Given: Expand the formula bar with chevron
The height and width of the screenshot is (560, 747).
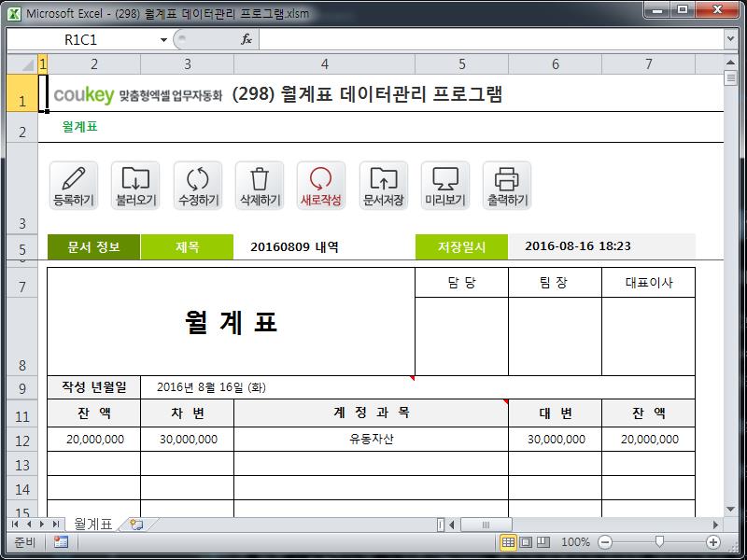Looking at the screenshot, I should 730,39.
